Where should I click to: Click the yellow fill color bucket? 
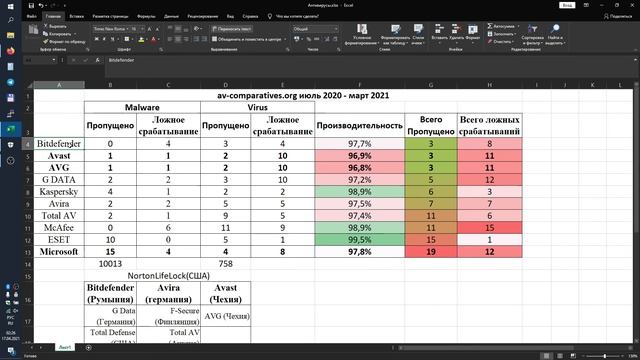[141, 40]
